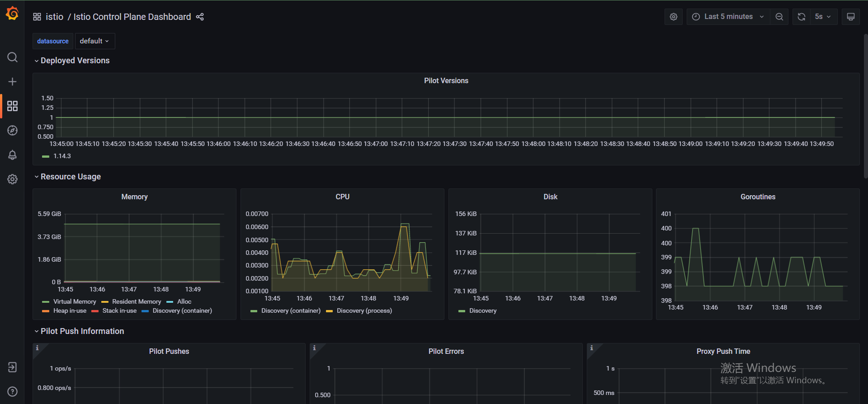Refresh the dashboard now

coord(802,17)
